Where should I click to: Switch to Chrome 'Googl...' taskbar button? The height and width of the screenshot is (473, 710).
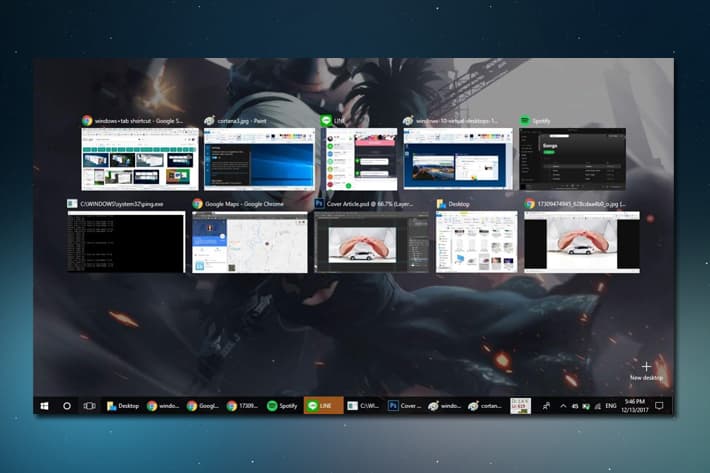point(202,406)
